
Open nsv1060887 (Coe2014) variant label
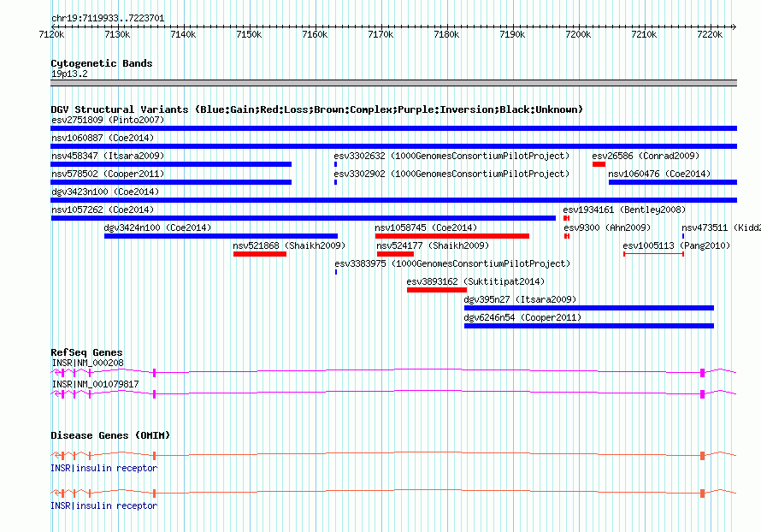pos(103,138)
